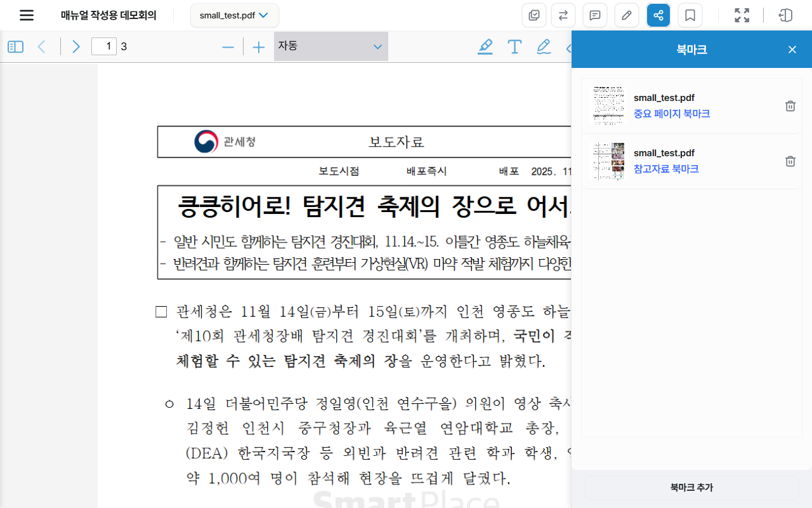812x508 pixels.
Task: Open the comments chat icon
Action: point(595,15)
